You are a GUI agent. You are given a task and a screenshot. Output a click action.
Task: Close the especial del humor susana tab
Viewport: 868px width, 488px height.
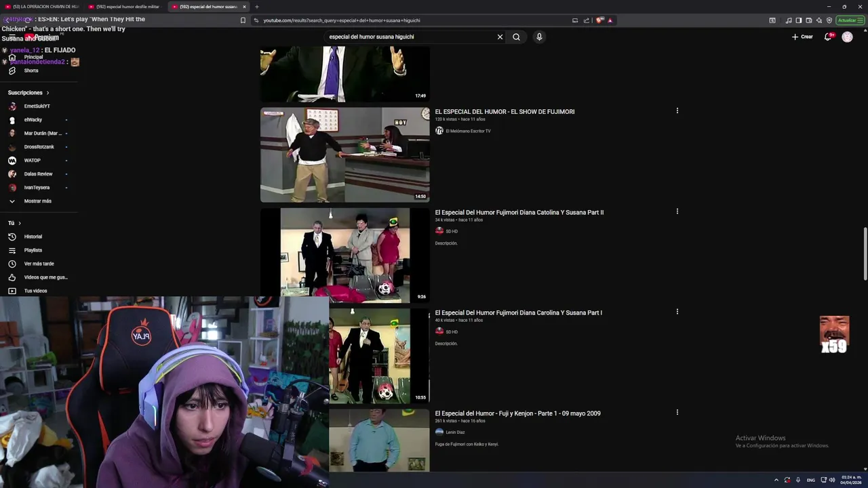[x=244, y=7]
